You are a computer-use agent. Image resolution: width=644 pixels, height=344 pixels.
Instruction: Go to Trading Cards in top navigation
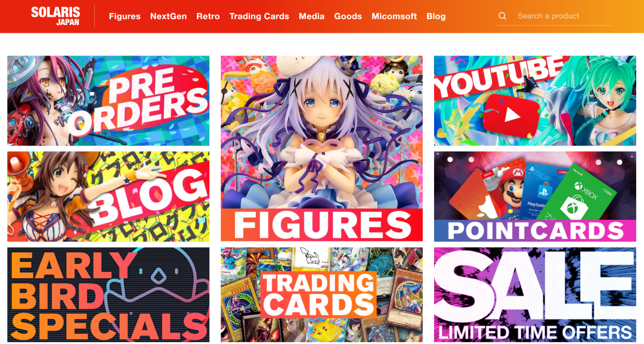pos(259,17)
